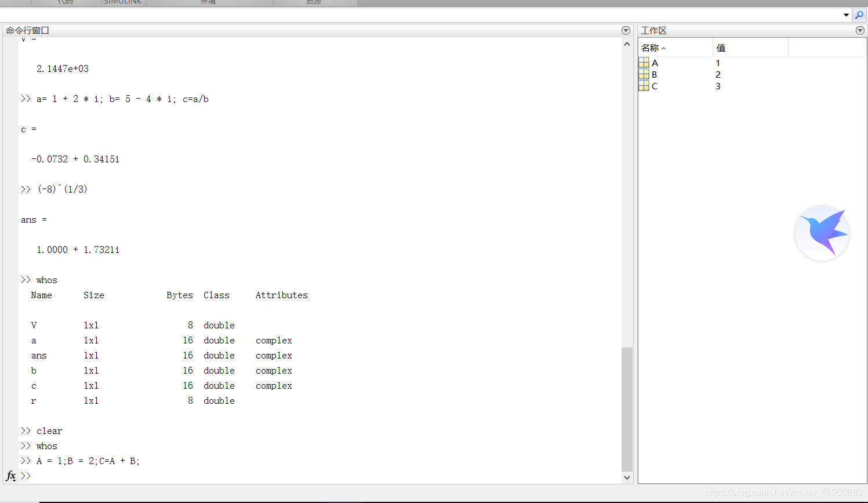The image size is (868, 503).
Task: Click the "Size" header in whos output
Action: coord(94,295)
